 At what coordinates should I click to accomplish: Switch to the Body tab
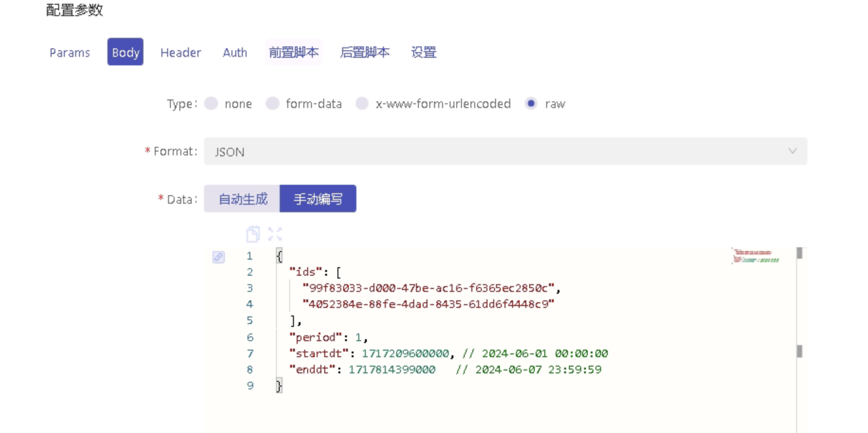(125, 52)
